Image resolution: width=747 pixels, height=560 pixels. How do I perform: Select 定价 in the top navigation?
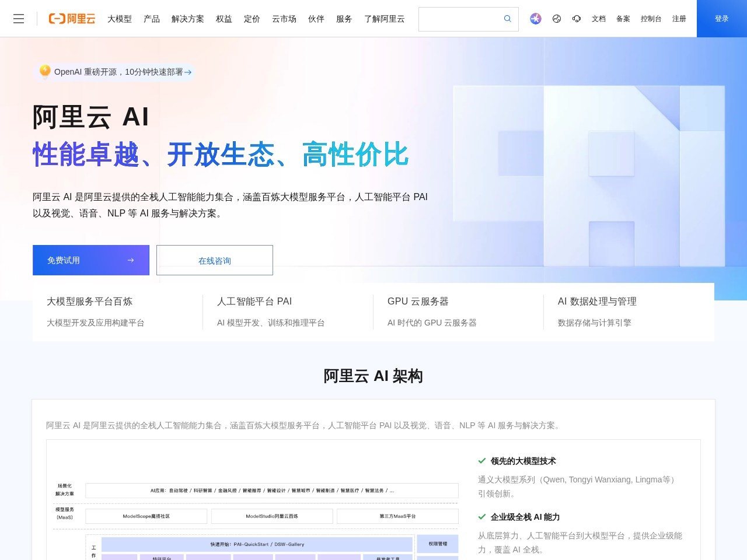point(252,19)
